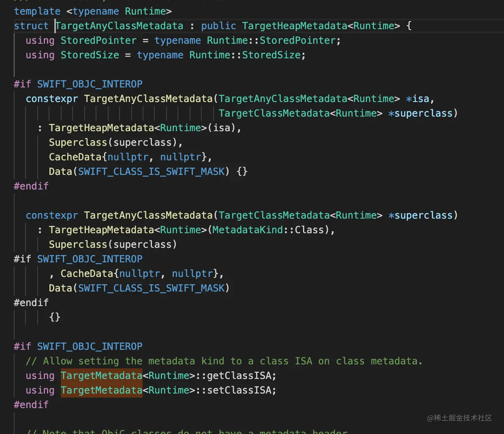This screenshot has width=504, height=434.
Task: Click ', CacheData{nullptr, nullptr},' line
Action: 137,274
